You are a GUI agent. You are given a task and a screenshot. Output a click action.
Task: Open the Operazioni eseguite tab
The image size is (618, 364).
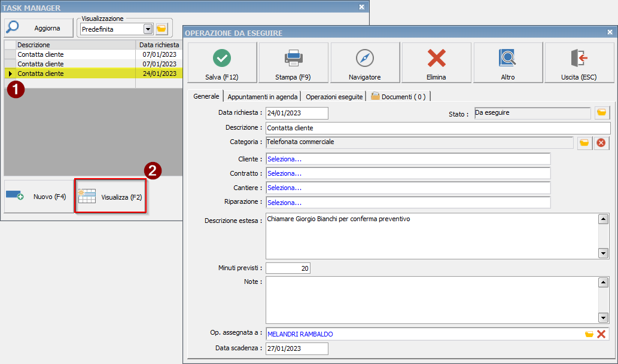334,97
